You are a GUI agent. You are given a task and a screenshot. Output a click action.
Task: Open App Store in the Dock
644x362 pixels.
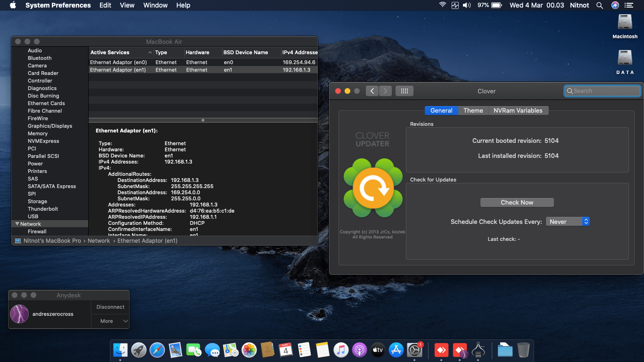click(396, 350)
